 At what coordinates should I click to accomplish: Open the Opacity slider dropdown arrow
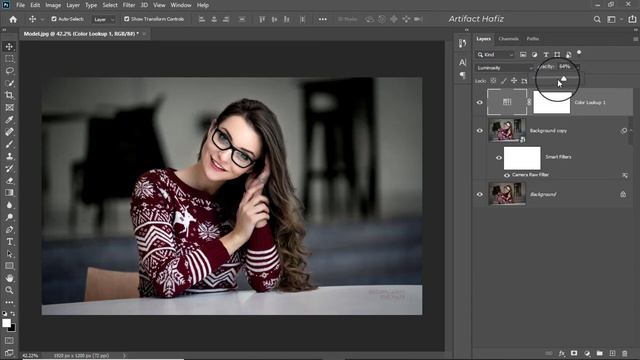(577, 67)
